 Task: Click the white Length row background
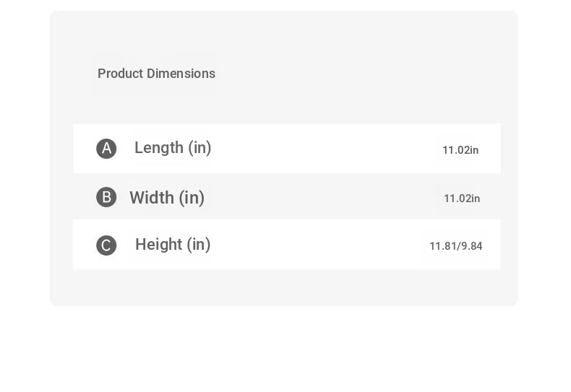pyautogui.click(x=287, y=149)
